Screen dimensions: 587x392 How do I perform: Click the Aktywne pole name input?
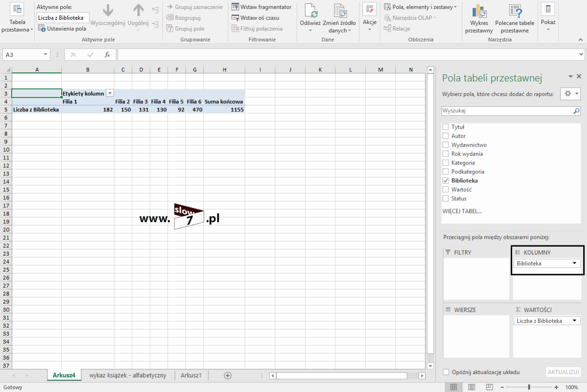63,18
